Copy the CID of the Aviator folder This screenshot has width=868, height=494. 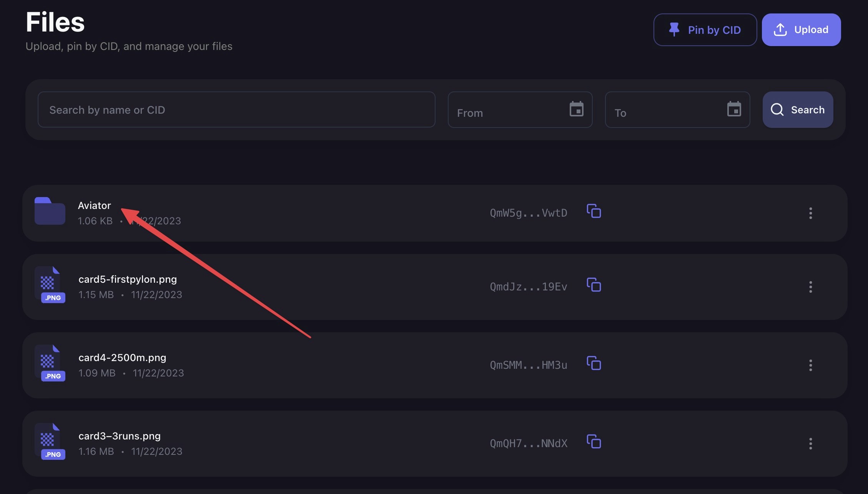pos(594,211)
